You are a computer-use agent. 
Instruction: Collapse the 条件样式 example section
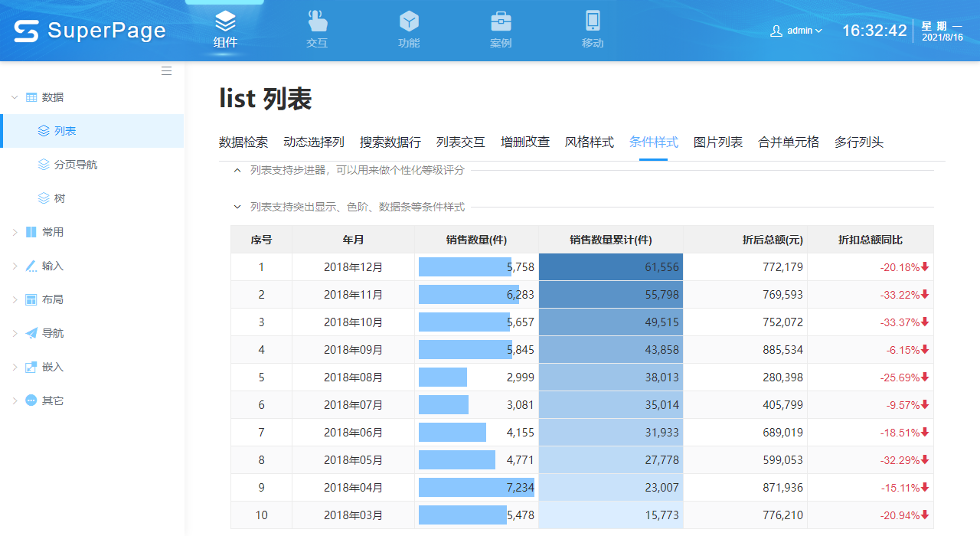pos(237,206)
